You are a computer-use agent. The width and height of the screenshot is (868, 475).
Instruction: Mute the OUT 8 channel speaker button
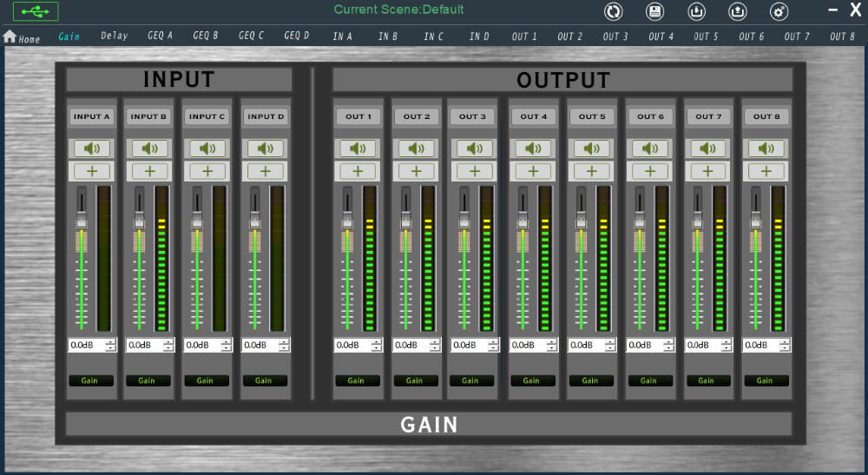click(x=766, y=148)
